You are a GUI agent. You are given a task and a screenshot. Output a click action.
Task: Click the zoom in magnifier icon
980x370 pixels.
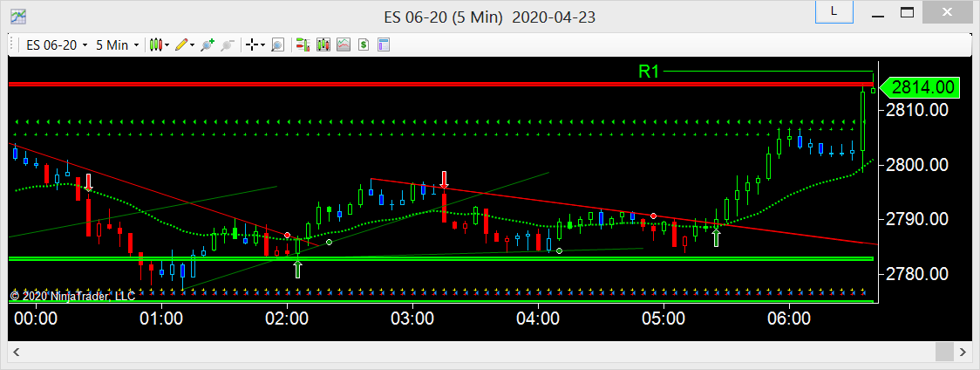(208, 45)
